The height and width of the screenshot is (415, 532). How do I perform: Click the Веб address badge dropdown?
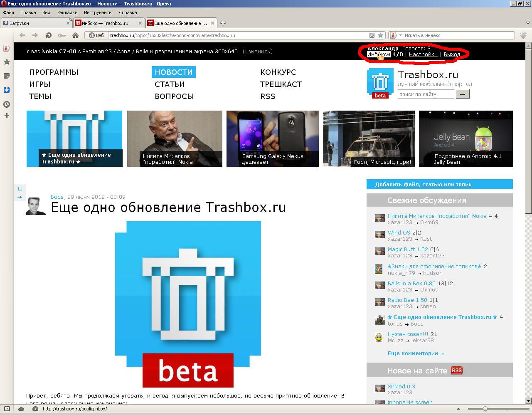tap(96, 35)
